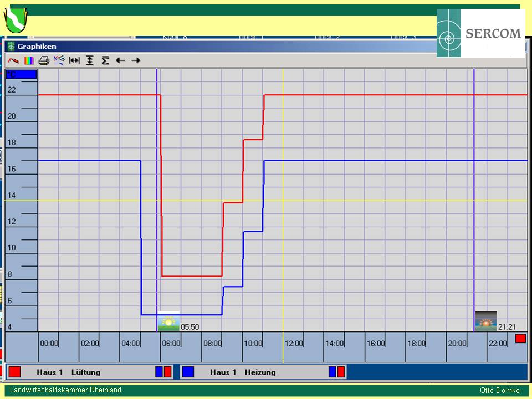This screenshot has height=399, width=532.
Task: Click the Graphiken window icon in the title bar
Action: pos(11,47)
